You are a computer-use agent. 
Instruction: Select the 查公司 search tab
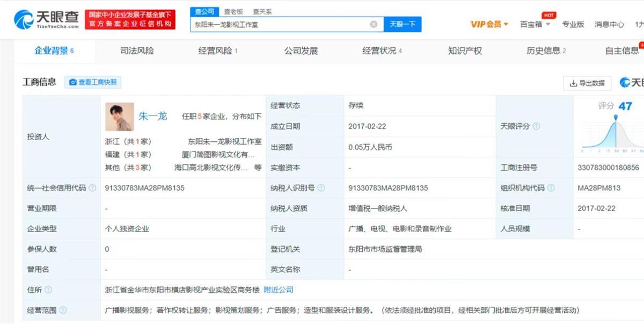204,11
